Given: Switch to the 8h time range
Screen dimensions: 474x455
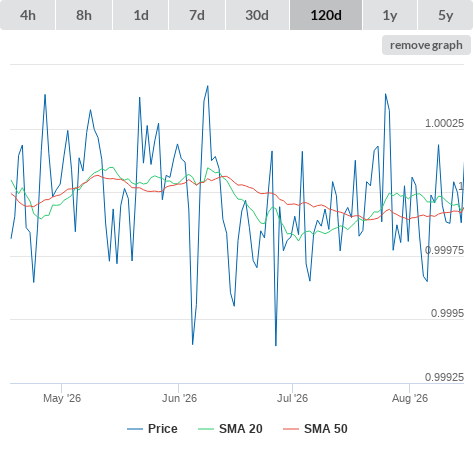Looking at the screenshot, I should click(84, 15).
